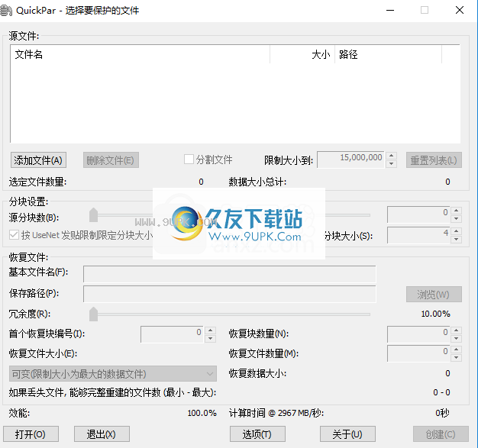
Task: Toggle the 分割文件 checkbox
Action: click(x=189, y=159)
